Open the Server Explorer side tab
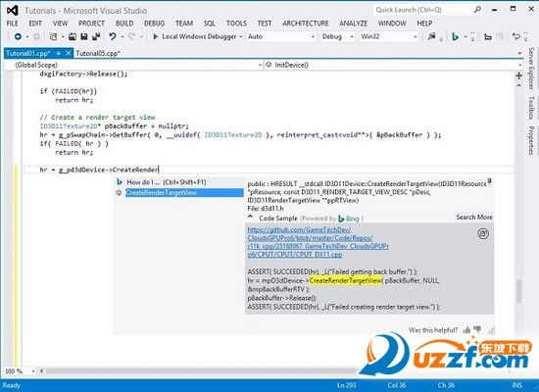This screenshot has width=539, height=392. pyautogui.click(x=531, y=70)
